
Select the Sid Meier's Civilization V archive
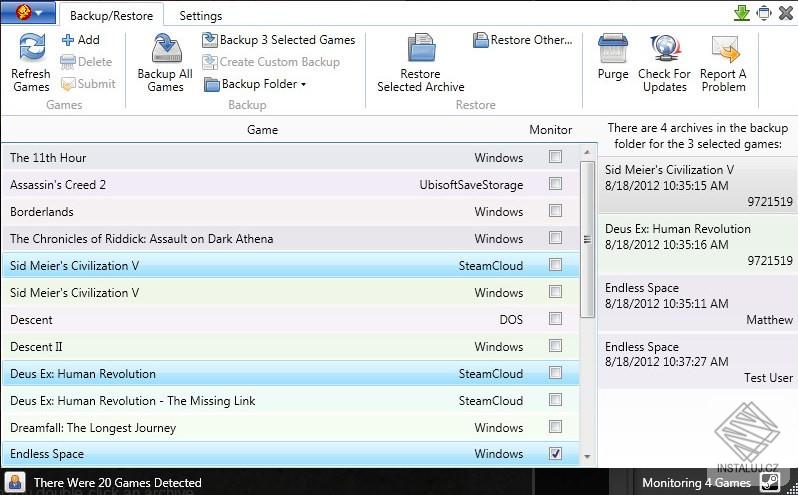pyautogui.click(x=698, y=185)
